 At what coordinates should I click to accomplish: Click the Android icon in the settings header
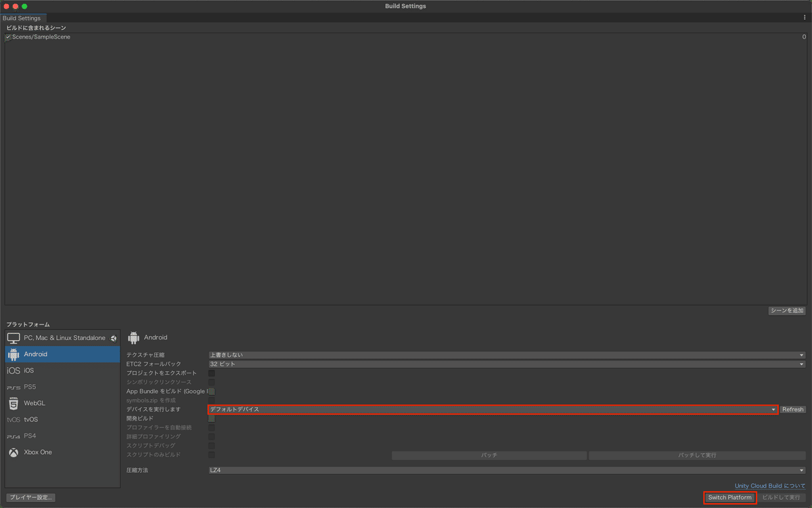133,337
